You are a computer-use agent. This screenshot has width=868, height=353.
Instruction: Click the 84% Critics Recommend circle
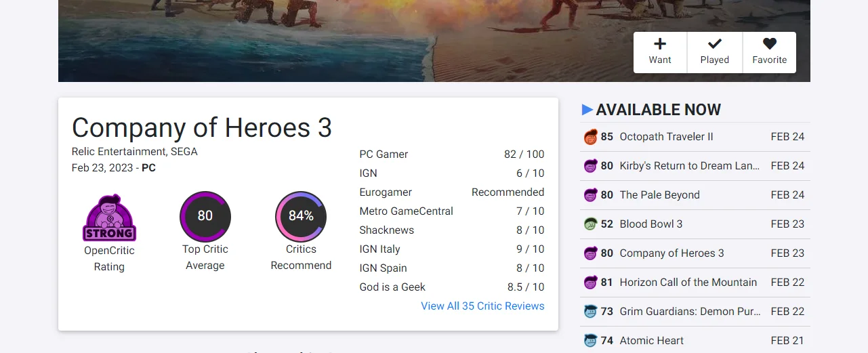tap(301, 216)
